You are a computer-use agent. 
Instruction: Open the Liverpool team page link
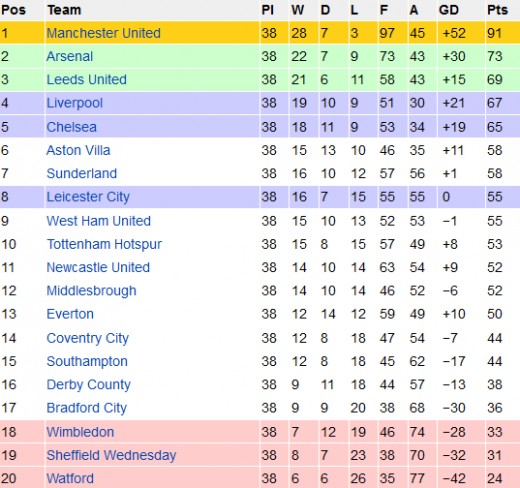pyautogui.click(x=75, y=103)
